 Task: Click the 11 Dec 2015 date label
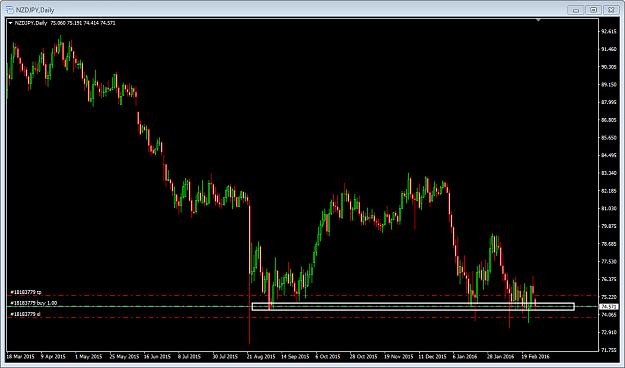(x=432, y=356)
